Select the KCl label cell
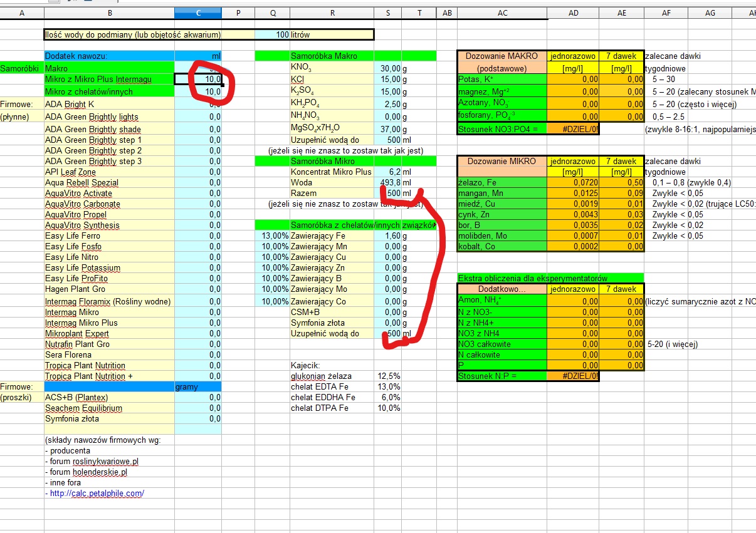 (x=332, y=80)
